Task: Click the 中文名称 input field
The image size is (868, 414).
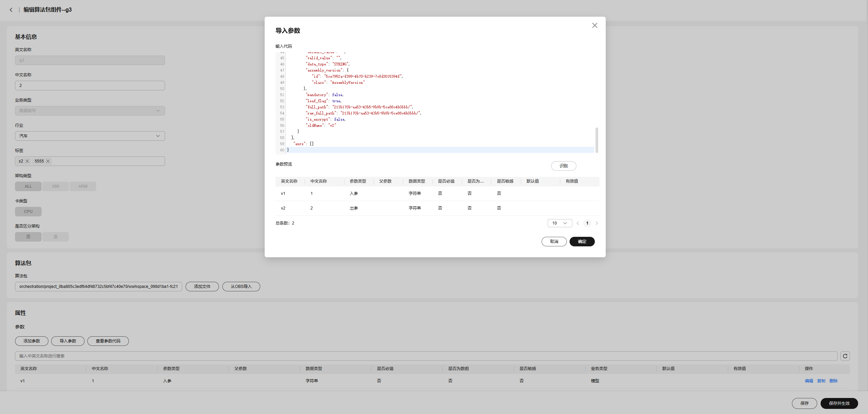Action: (x=90, y=86)
